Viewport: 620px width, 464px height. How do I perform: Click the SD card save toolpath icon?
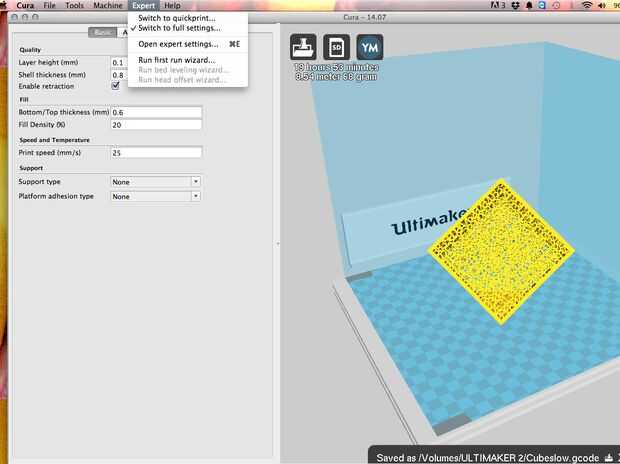pyautogui.click(x=336, y=47)
